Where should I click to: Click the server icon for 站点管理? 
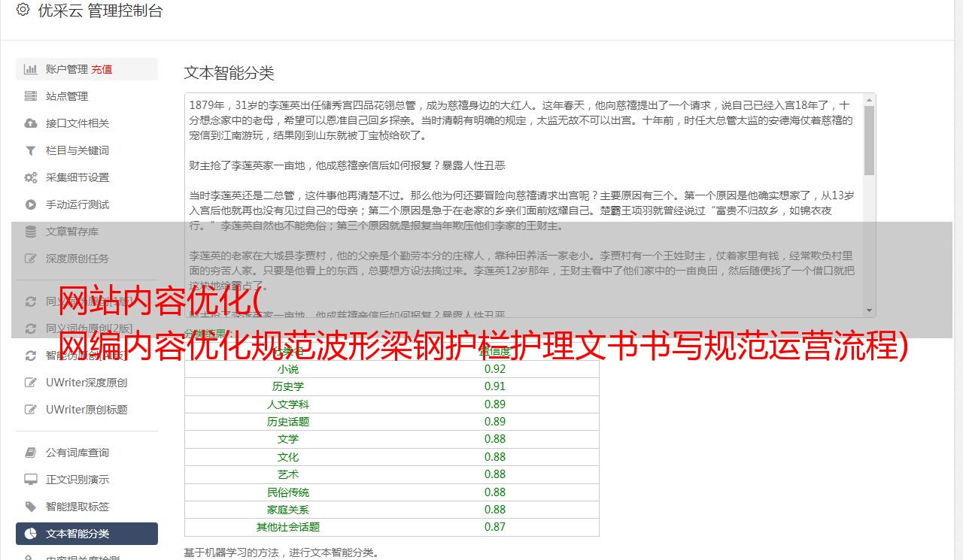30,96
